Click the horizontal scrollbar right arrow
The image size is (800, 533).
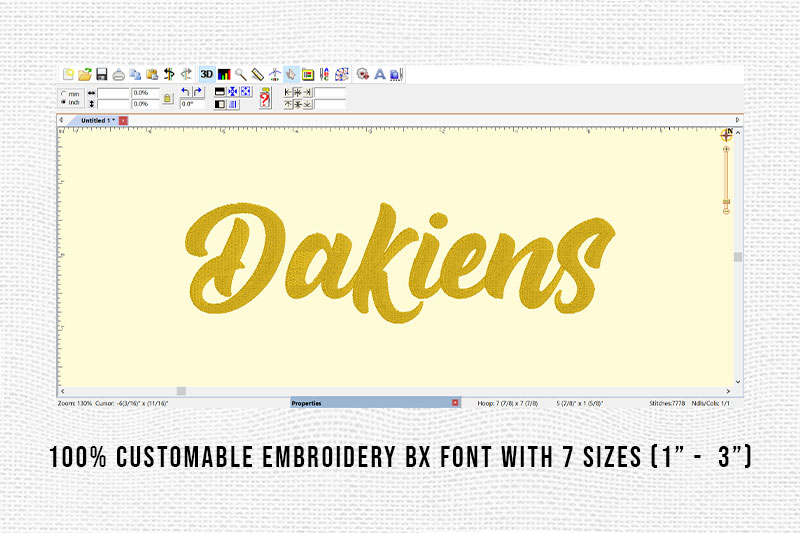coord(728,391)
